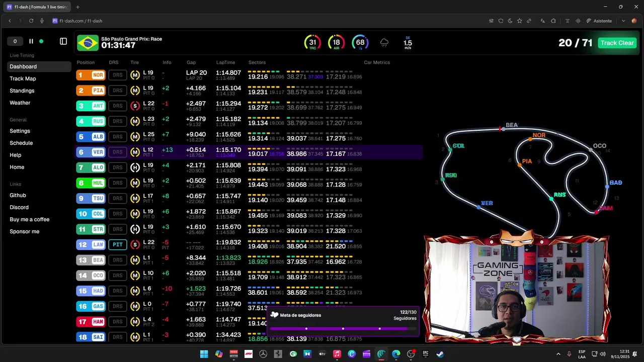The width and height of the screenshot is (644, 362).
Task: Click the address bar f1-dash.com
Action: (80, 21)
